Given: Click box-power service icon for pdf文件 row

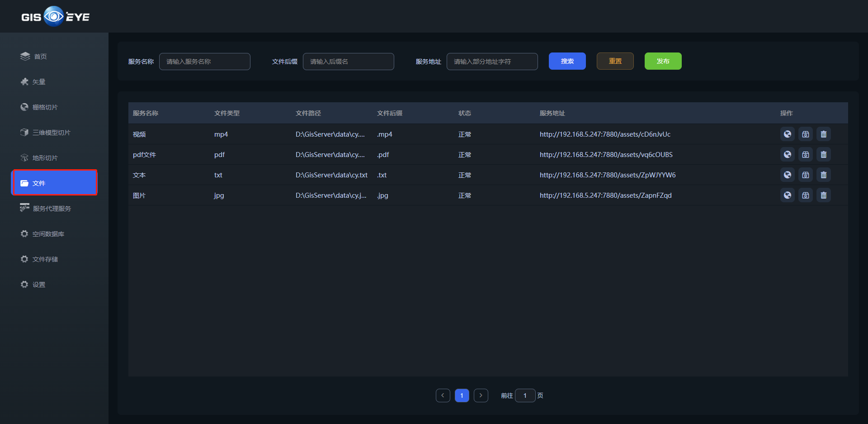Looking at the screenshot, I should point(806,154).
